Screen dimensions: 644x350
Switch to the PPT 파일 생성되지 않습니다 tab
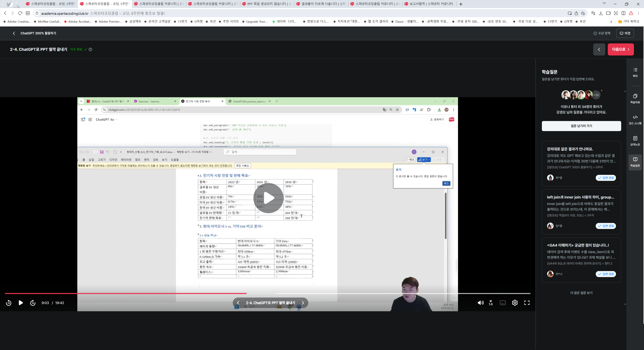coord(266,4)
